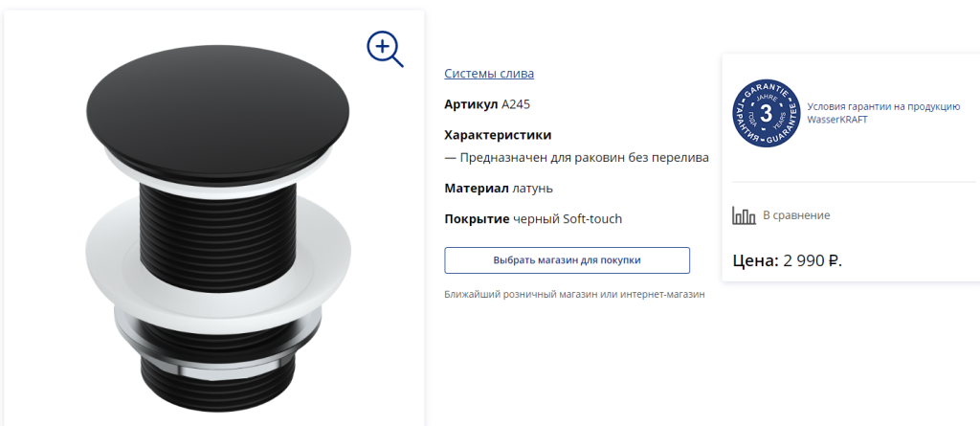Image resolution: width=980 pixels, height=426 pixels.
Task: Click the 3-year guarantee round badge
Action: 767,115
